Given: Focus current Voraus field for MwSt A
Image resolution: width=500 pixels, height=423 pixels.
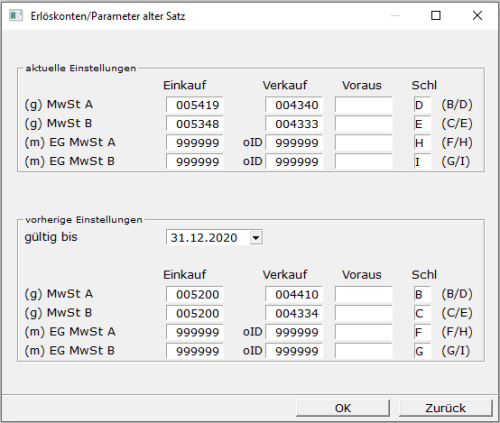Looking at the screenshot, I should [x=364, y=105].
